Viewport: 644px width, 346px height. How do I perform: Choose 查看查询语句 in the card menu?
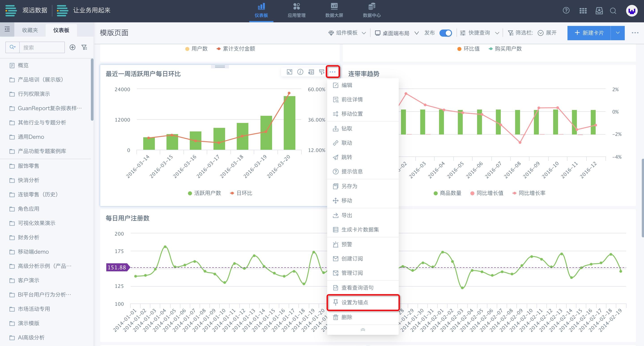363,288
